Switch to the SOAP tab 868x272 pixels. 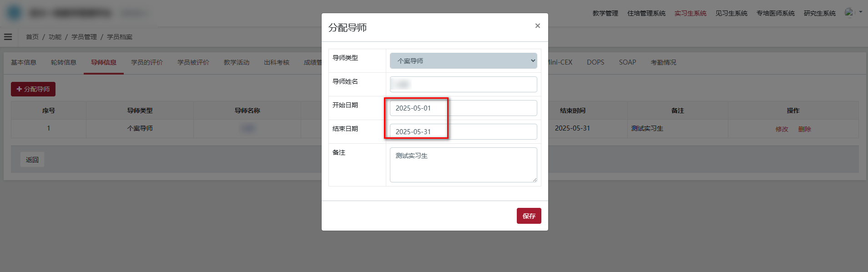[627, 63]
